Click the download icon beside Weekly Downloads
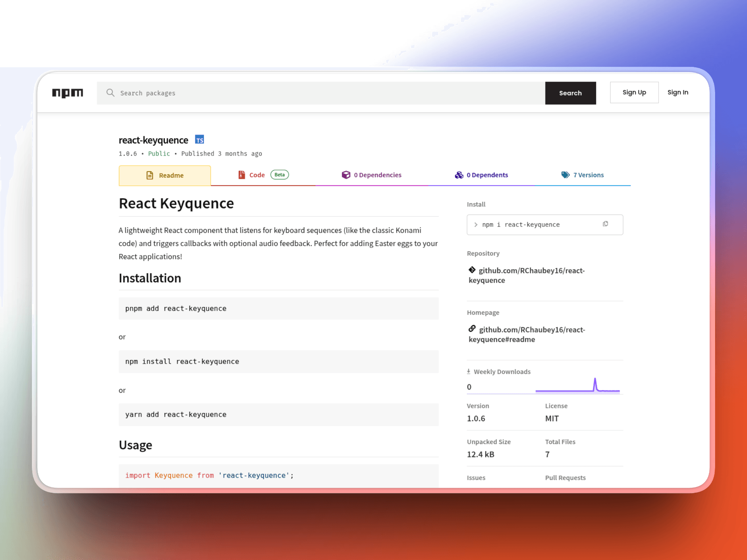747x560 pixels. pyautogui.click(x=469, y=371)
